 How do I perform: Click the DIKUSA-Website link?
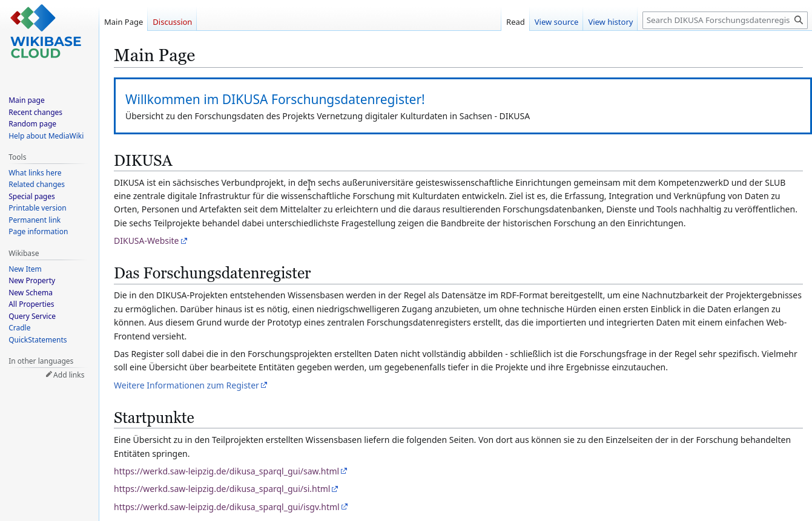coord(146,240)
